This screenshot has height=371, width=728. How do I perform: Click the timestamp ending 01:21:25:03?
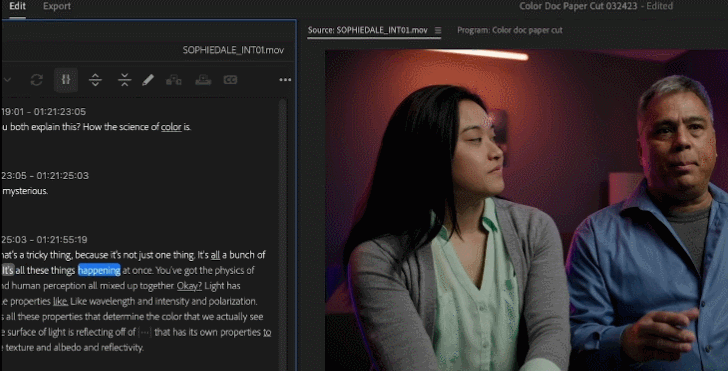45,176
